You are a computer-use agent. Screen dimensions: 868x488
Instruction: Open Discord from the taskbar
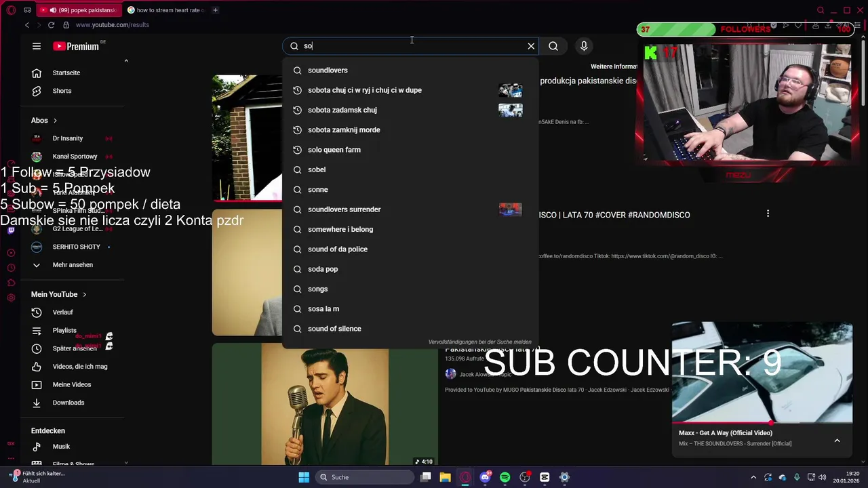[485, 477]
